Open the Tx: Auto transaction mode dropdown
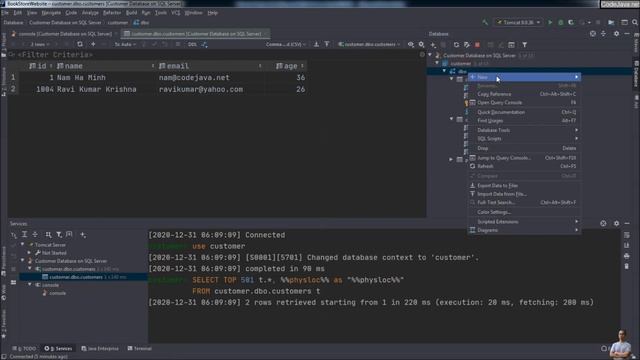The image size is (640, 360). (125, 44)
